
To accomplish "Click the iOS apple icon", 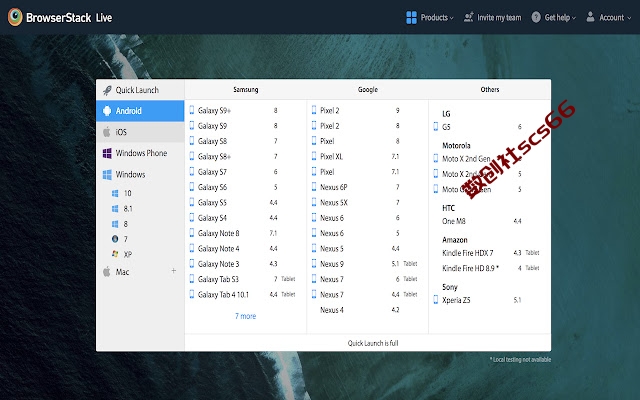I will pyautogui.click(x=107, y=132).
